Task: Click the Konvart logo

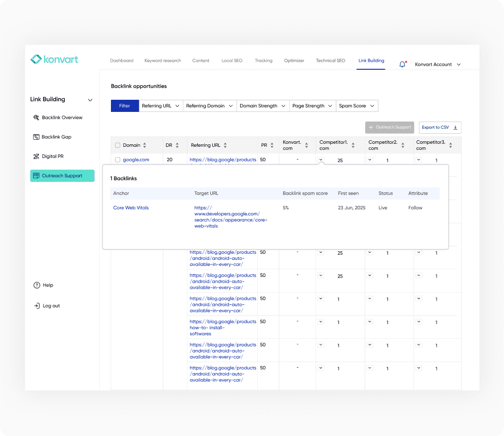Action: 54,59
